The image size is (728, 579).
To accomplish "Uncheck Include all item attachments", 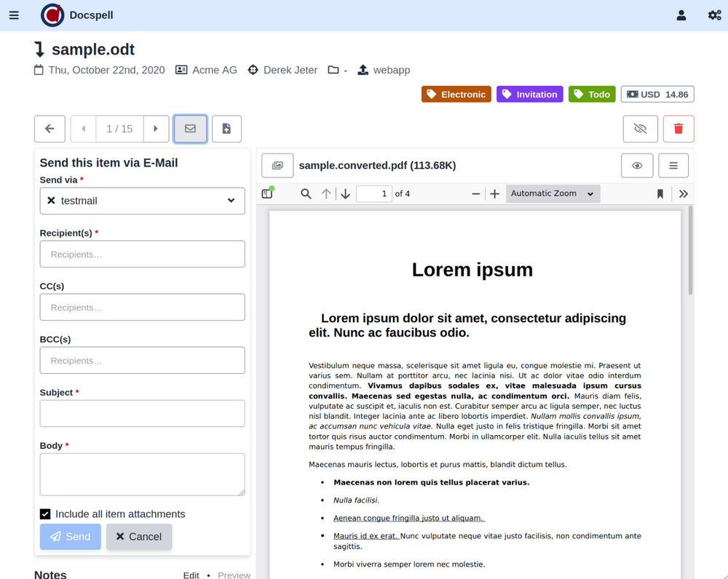I will coord(45,514).
